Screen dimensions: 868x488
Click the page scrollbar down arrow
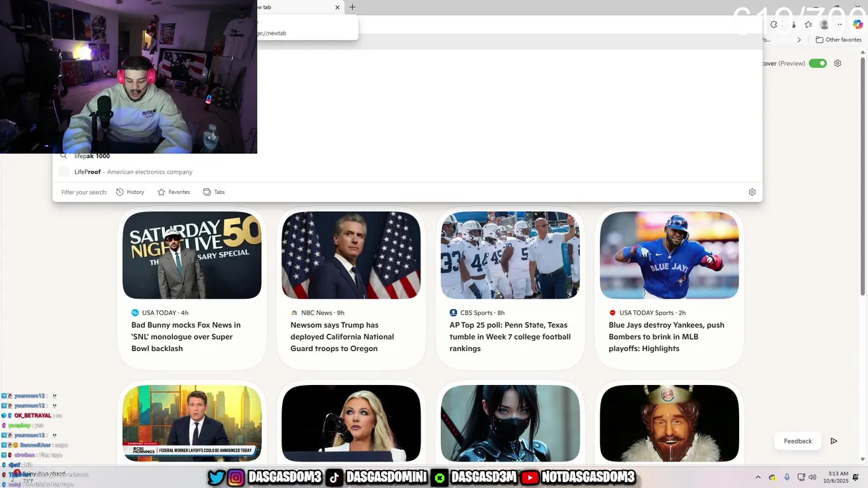click(x=863, y=461)
